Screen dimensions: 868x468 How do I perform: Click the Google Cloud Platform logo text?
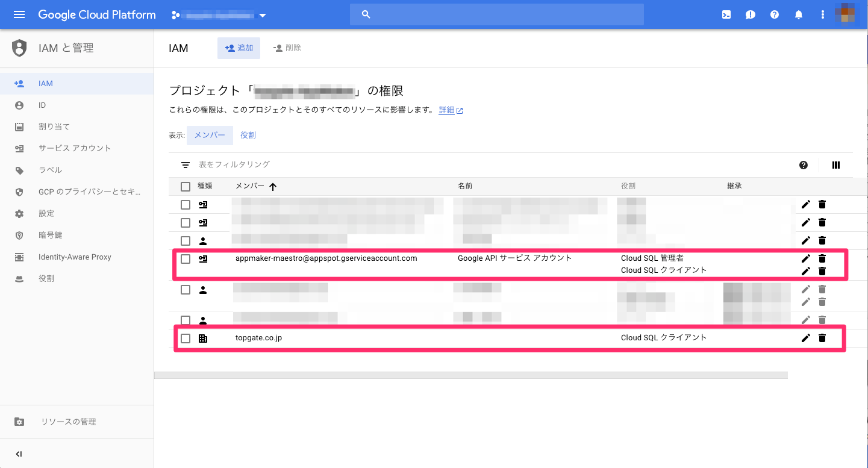tap(97, 14)
